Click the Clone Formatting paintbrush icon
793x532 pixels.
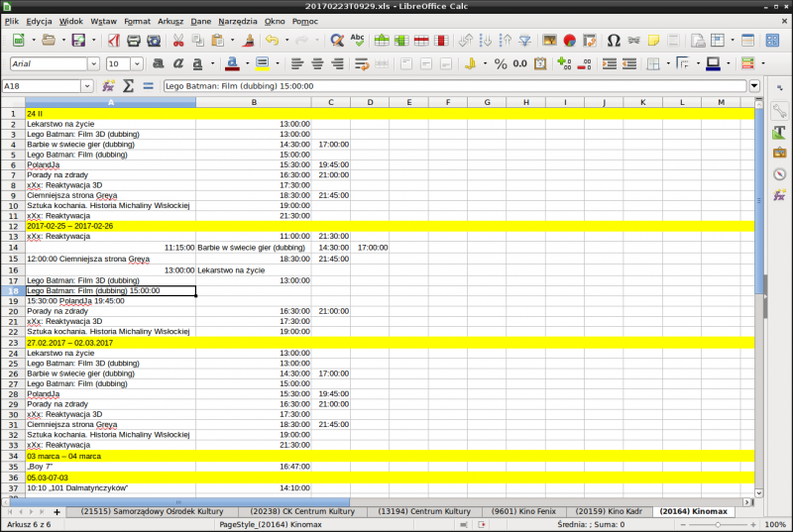coord(248,41)
